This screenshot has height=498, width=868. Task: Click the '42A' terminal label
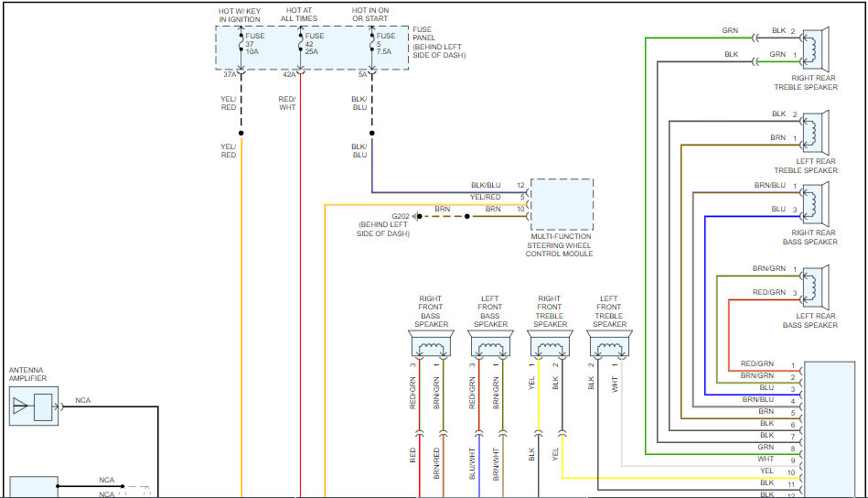point(289,74)
